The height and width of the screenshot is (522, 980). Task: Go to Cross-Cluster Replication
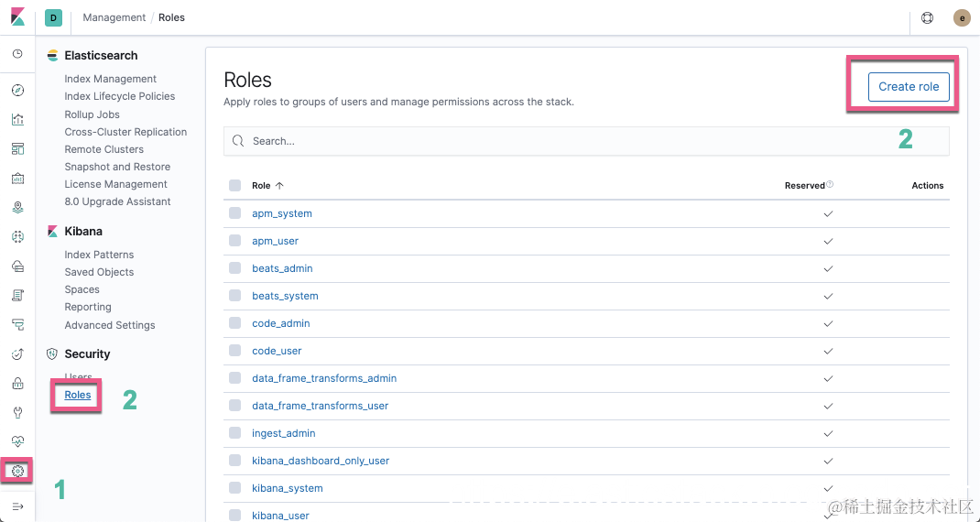(x=125, y=132)
